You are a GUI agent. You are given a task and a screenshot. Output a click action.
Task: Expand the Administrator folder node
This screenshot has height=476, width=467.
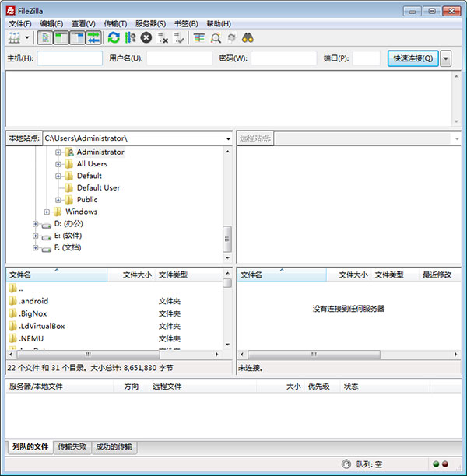click(58, 152)
